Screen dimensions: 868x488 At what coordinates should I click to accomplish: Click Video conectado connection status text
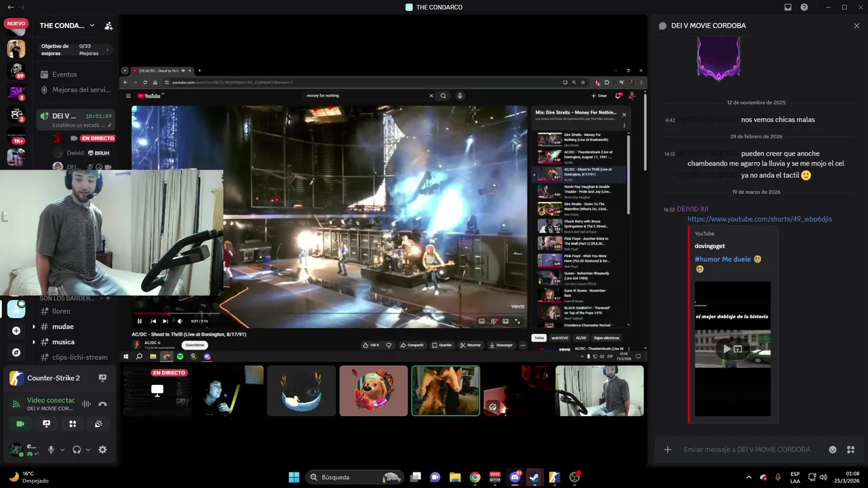pyautogui.click(x=51, y=401)
